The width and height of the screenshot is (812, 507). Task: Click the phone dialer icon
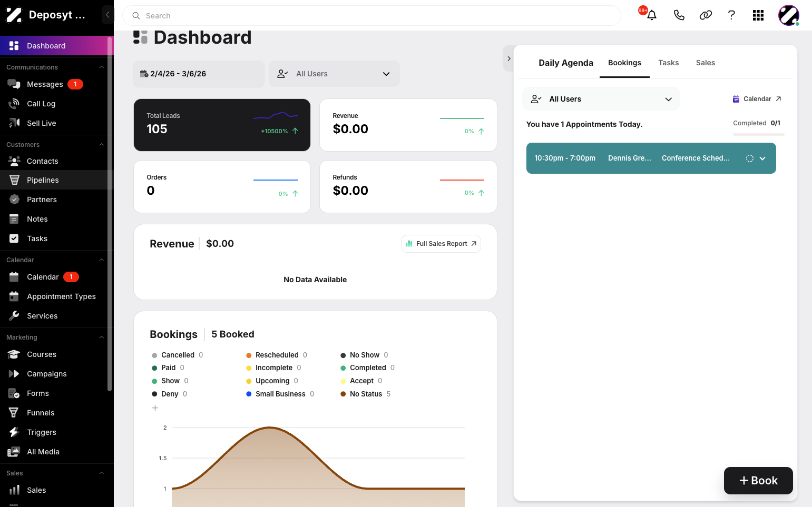[679, 15]
